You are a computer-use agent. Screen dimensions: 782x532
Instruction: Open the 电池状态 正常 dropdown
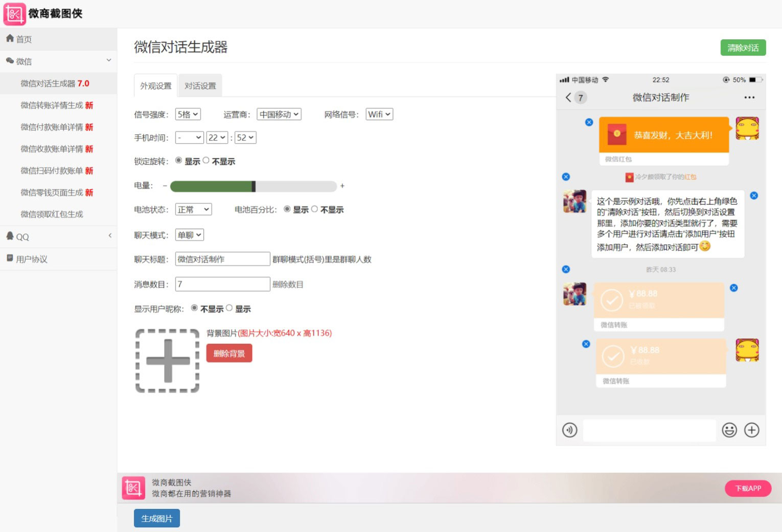pos(194,210)
